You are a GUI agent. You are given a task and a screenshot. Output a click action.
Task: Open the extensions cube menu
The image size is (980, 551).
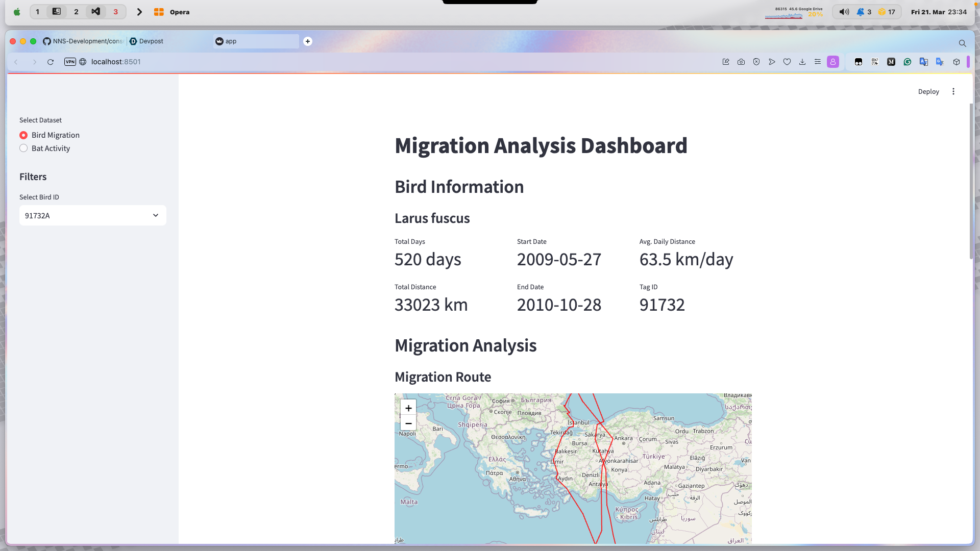click(957, 62)
